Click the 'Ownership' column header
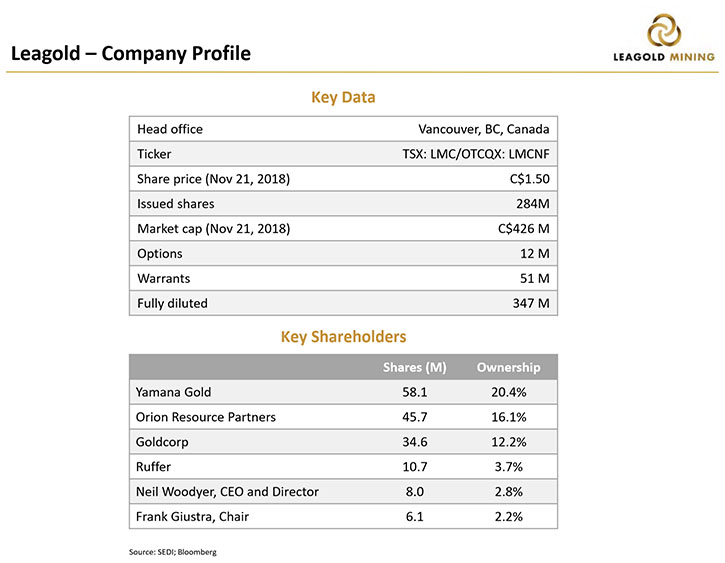This screenshot has height=563, width=725. (509, 367)
